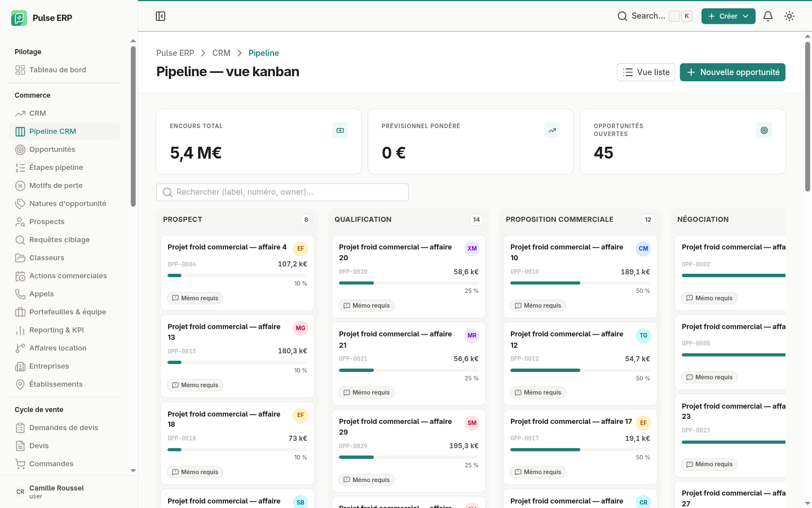Click the Classeurs folder icon

20,258
